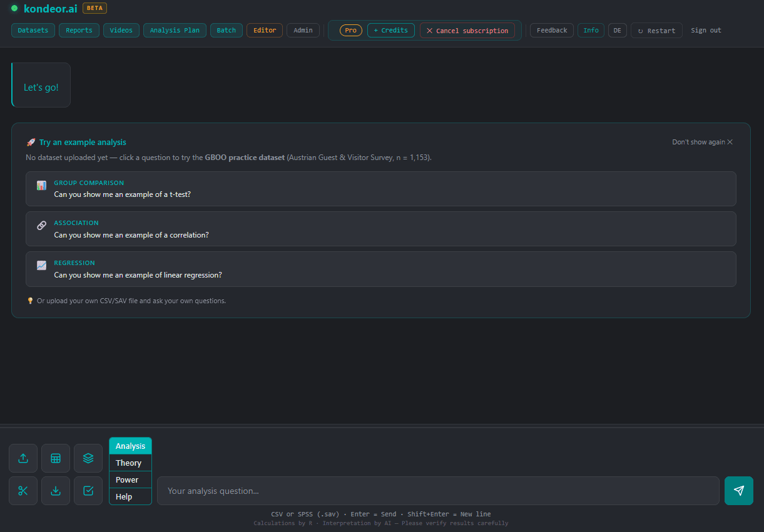Click the "Try an example analysis" heading
The image size is (764, 532).
[83, 143]
